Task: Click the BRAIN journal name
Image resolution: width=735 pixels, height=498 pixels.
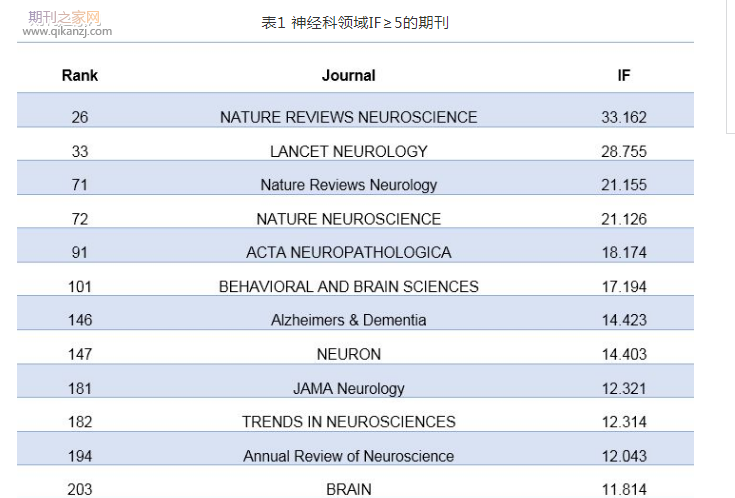Action: [x=349, y=489]
